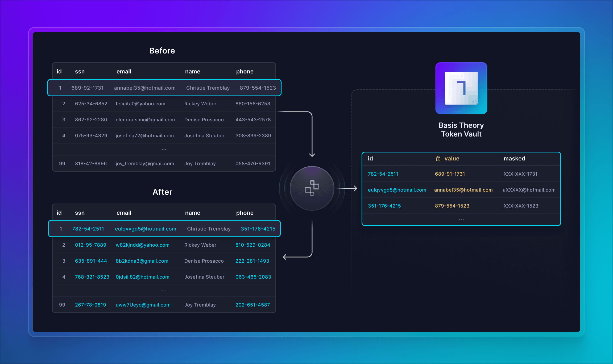Click Christie Tremblay in the After table
This screenshot has height=364, width=613.
[209, 229]
